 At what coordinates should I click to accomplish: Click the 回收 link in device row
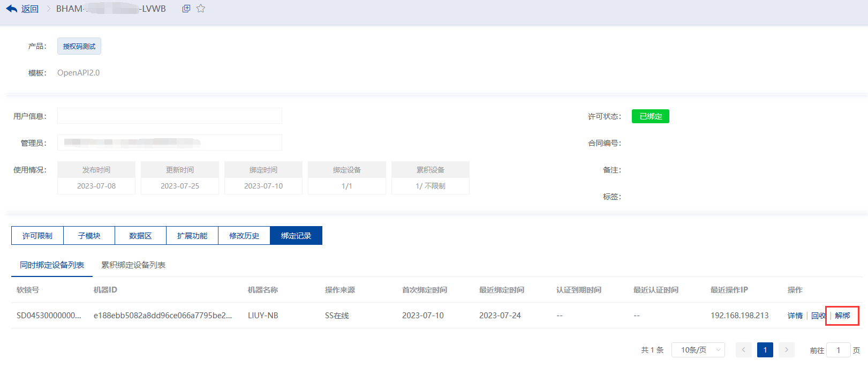pos(818,316)
